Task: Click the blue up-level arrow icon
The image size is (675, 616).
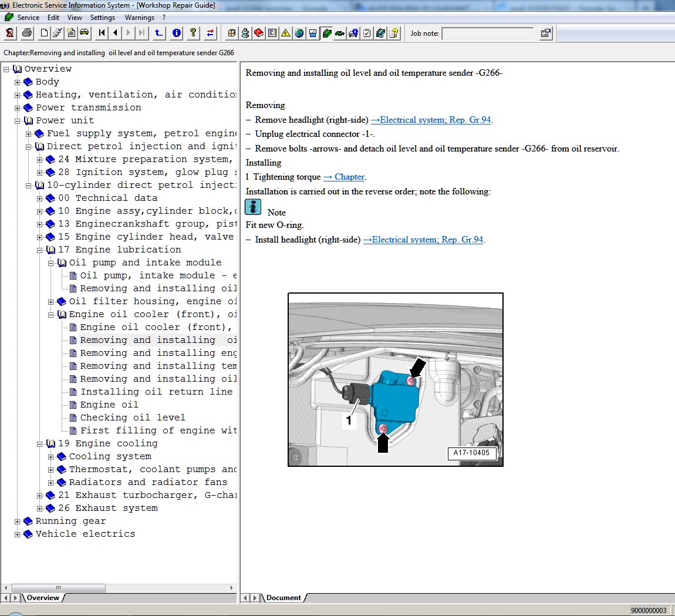Action: point(159,33)
